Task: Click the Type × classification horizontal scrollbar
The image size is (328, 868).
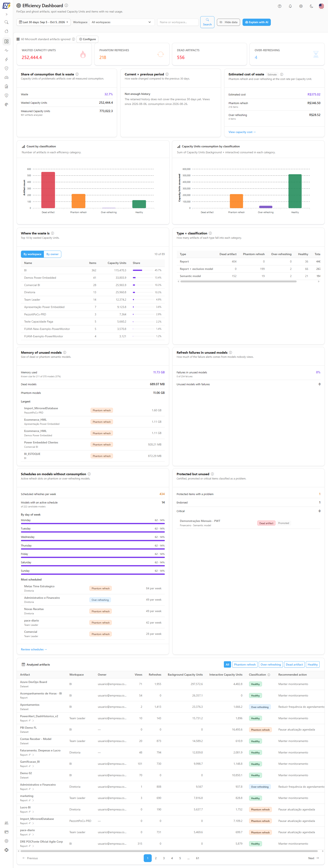Action: pyautogui.click(x=238, y=281)
